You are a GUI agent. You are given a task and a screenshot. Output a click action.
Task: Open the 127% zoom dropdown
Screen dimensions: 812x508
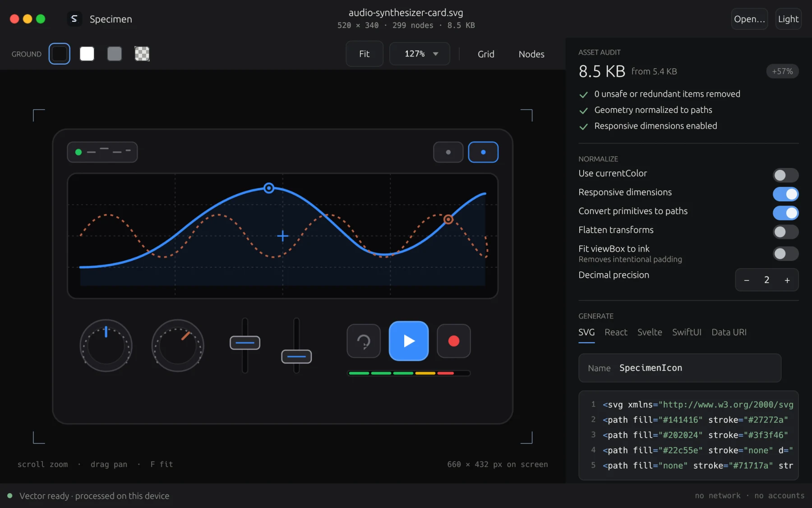pos(420,54)
